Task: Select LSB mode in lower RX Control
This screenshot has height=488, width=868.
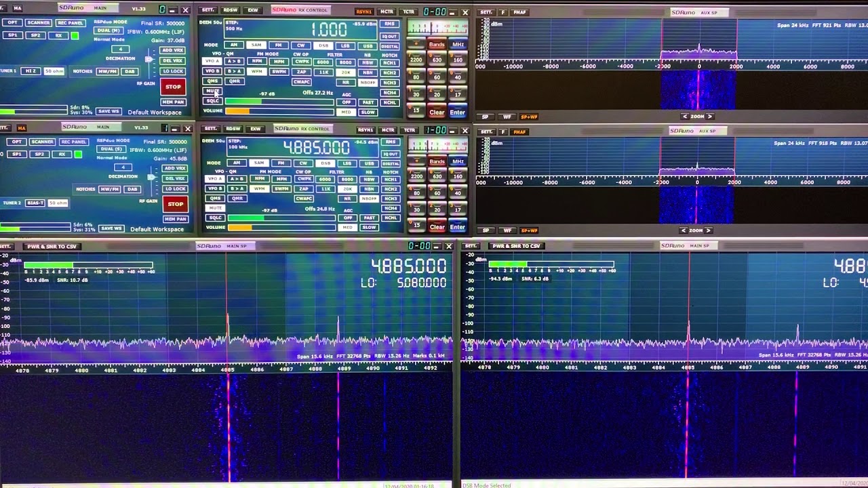Action: [347, 163]
